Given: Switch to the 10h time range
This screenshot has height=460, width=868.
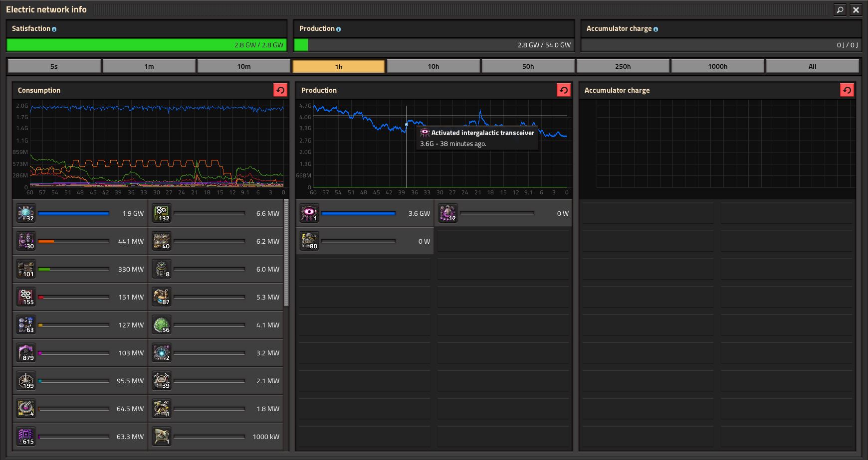Looking at the screenshot, I should (433, 66).
